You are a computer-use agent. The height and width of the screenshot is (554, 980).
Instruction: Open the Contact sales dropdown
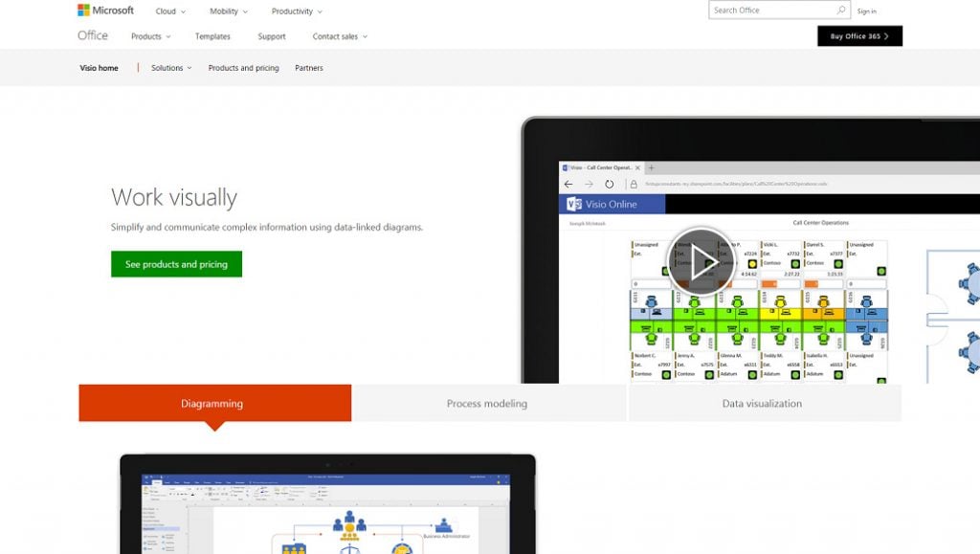point(337,35)
